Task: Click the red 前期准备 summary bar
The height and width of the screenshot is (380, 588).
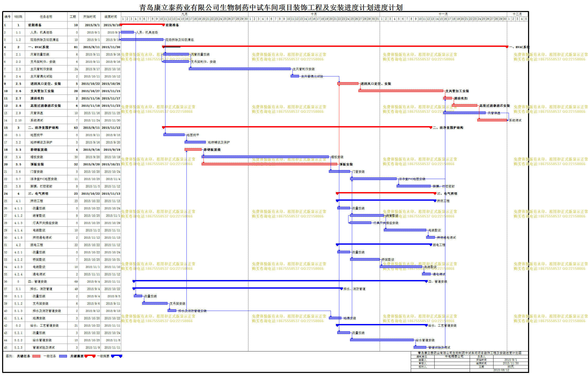Action: tap(142, 25)
